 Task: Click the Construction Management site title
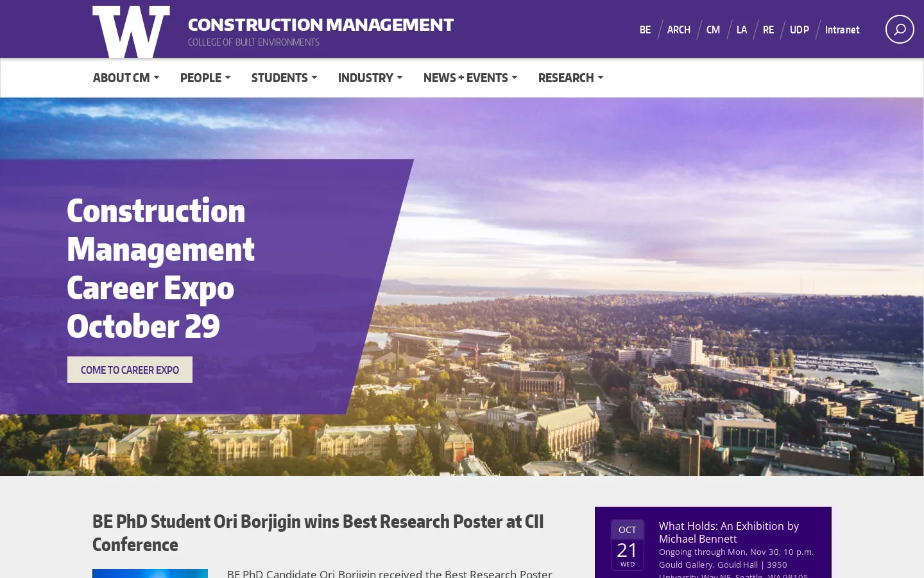321,24
